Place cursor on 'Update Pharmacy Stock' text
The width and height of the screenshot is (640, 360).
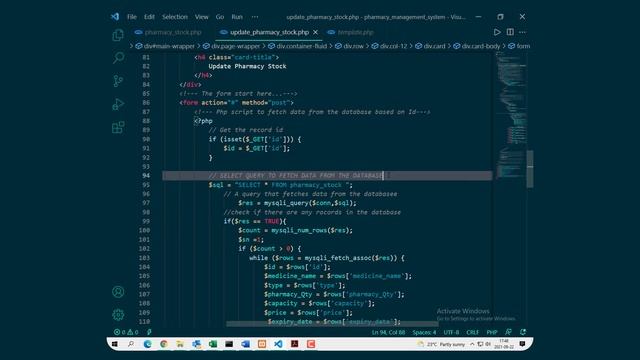pos(247,66)
